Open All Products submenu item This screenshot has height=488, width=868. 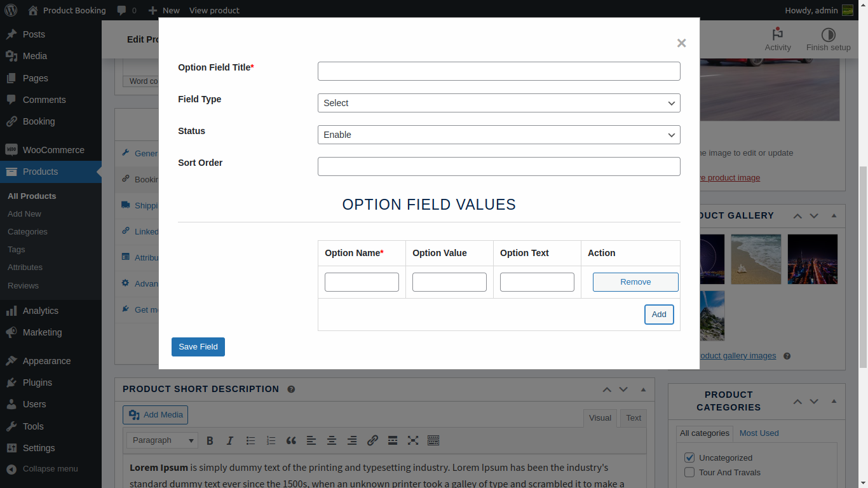click(32, 196)
